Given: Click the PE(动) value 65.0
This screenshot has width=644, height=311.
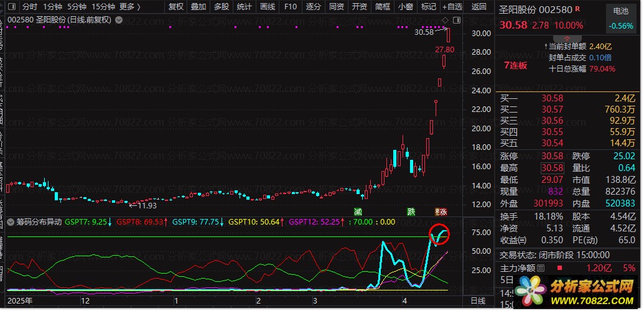Looking at the screenshot, I should click(x=627, y=240).
